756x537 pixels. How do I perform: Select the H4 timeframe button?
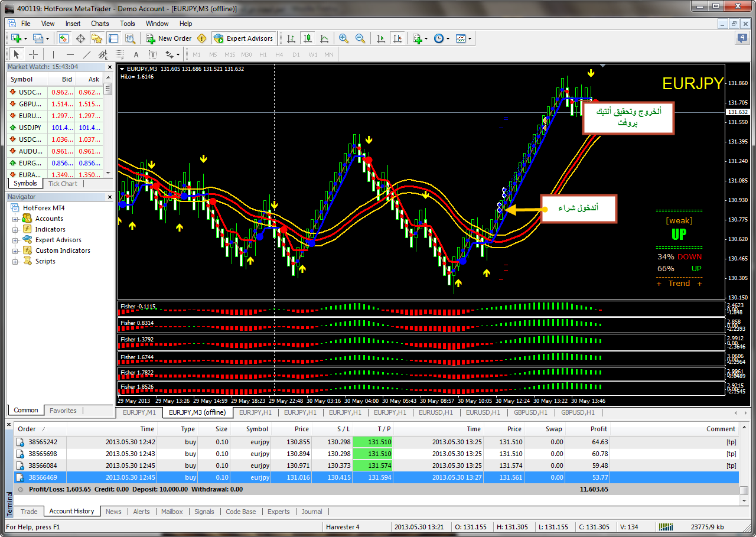click(279, 54)
